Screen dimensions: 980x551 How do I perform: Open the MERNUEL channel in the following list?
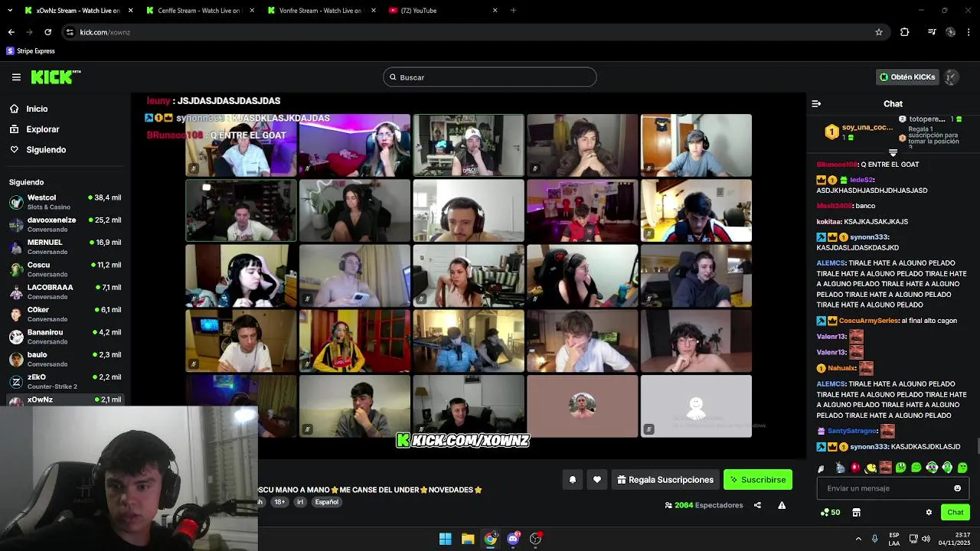tap(65, 246)
